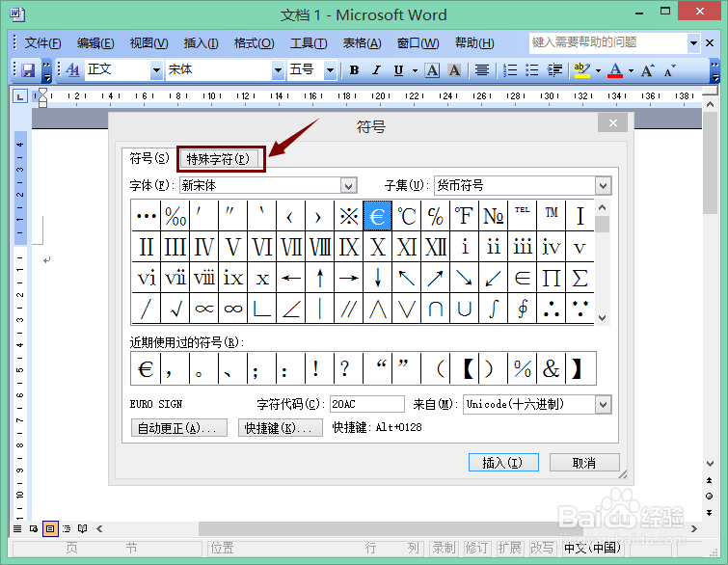Open the 插入(I) menu

click(201, 43)
